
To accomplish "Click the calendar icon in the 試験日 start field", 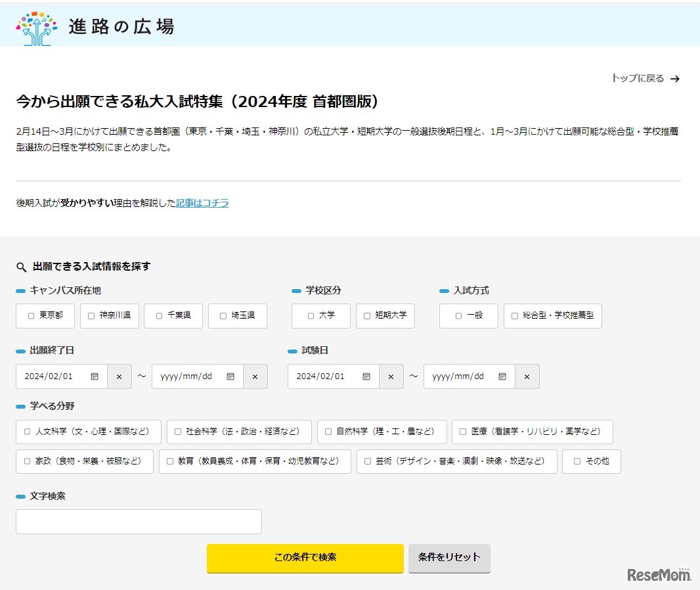I will pos(365,376).
